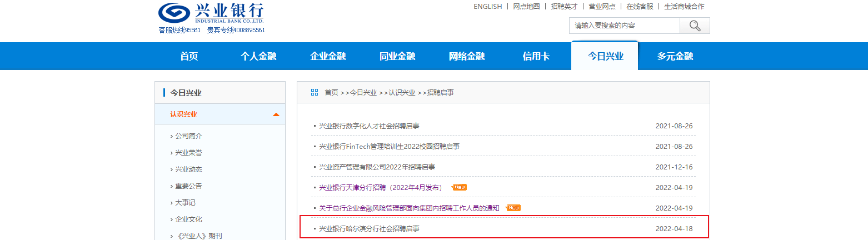
Task: Open 公司简介 in the sidebar
Action: [x=188, y=136]
